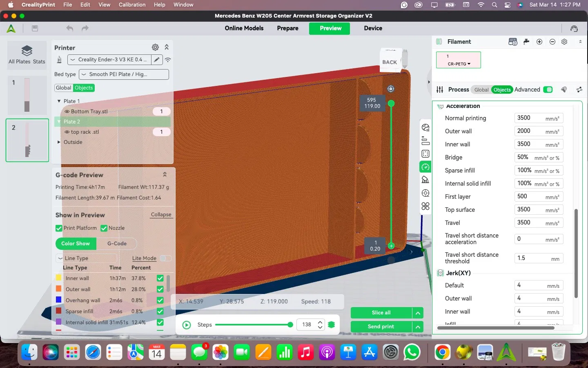Uncheck the Outer wall line type checkbox

coord(160,289)
